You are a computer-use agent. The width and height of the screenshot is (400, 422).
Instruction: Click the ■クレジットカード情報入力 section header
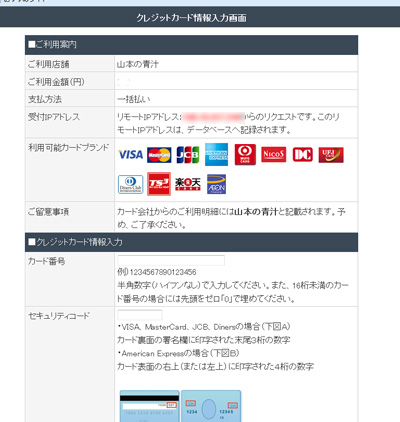click(191, 242)
